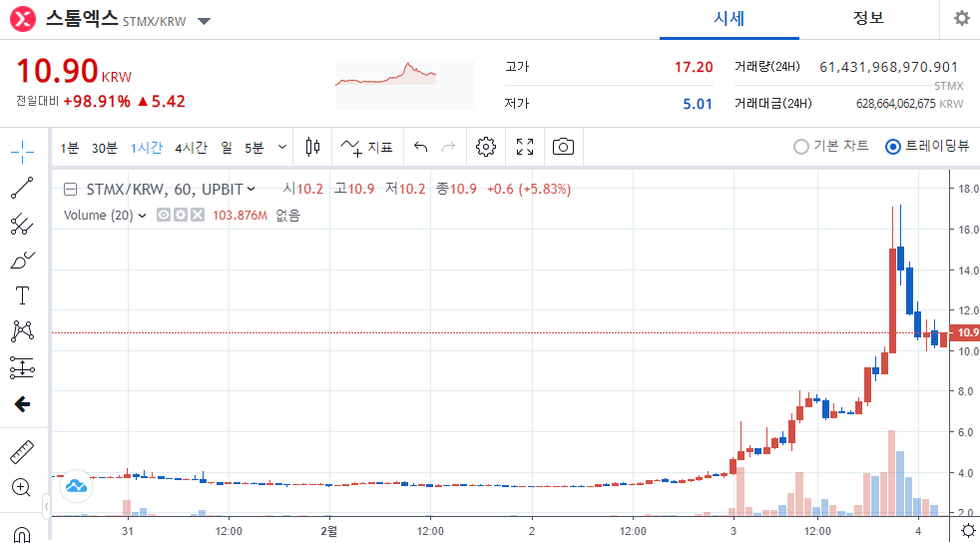Set interval to 1시간
This screenshot has width=980, height=543.
(147, 148)
